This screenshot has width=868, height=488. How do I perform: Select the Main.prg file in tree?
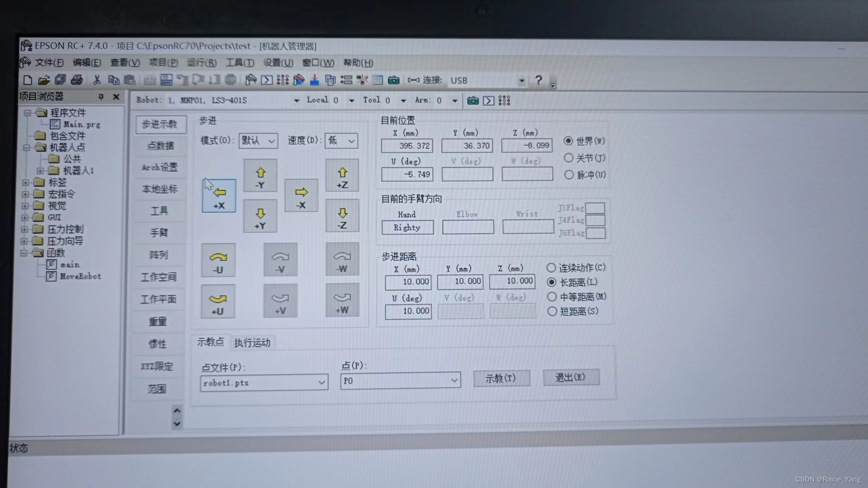coord(75,124)
